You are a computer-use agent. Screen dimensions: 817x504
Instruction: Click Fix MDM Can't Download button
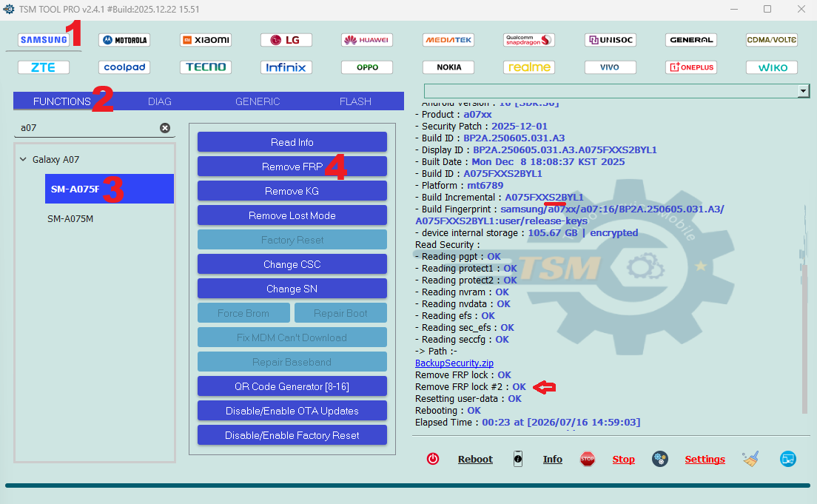click(x=292, y=337)
